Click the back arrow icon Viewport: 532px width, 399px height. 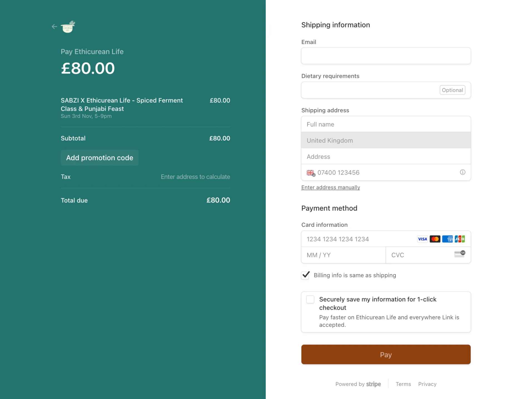coord(54,27)
